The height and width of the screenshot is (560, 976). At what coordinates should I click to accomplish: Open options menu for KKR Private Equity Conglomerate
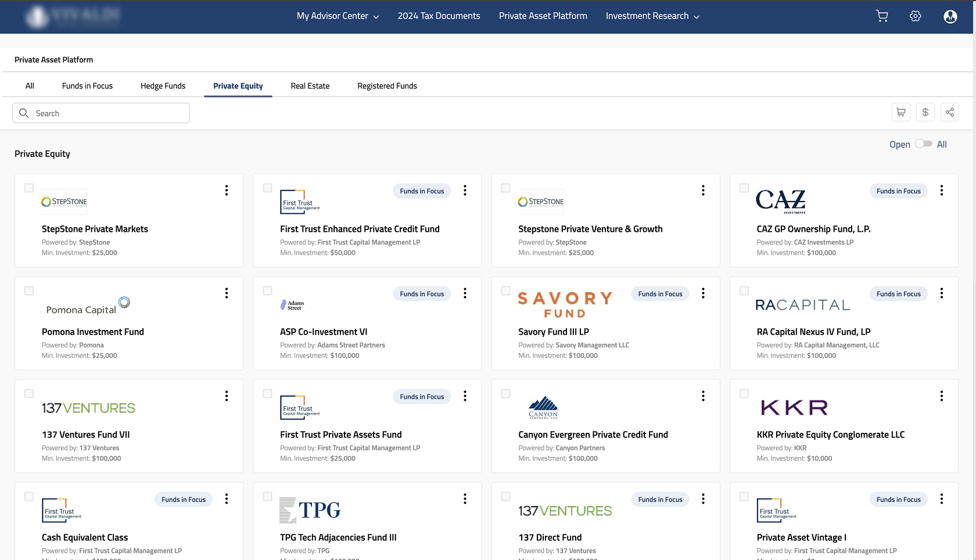(x=942, y=396)
